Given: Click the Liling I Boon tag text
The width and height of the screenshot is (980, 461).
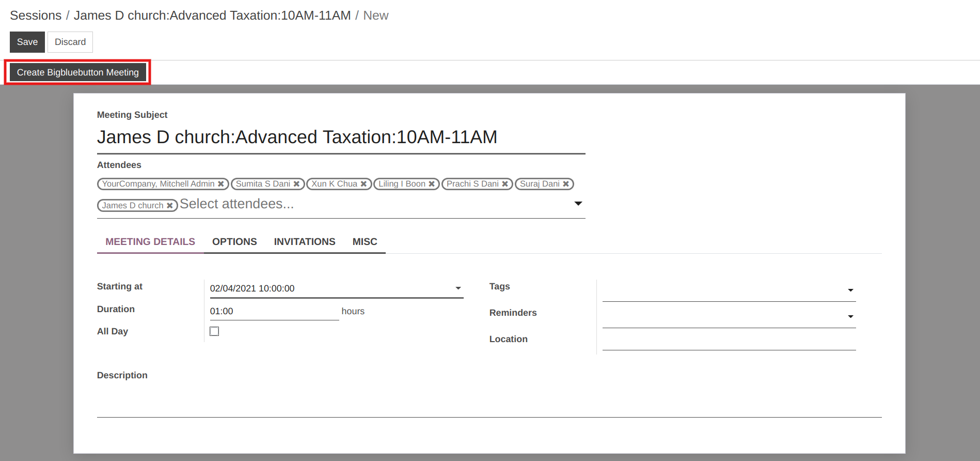Looking at the screenshot, I should pos(402,184).
